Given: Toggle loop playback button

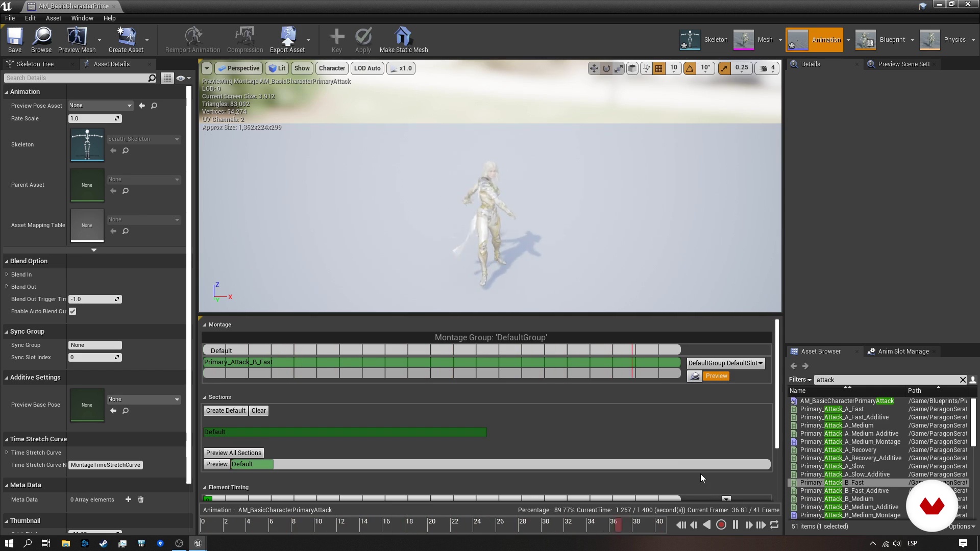Looking at the screenshot, I should tap(774, 525).
